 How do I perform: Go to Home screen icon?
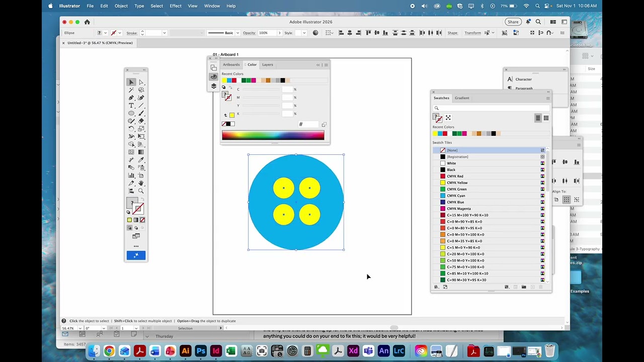[x=87, y=22]
